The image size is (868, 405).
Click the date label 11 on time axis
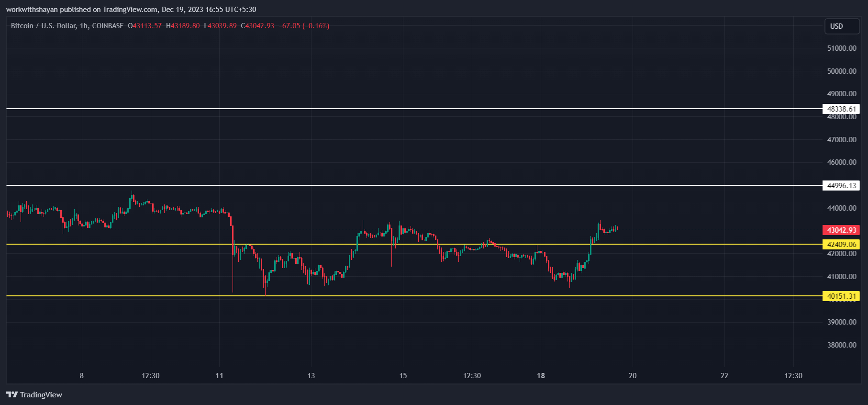pyautogui.click(x=220, y=376)
